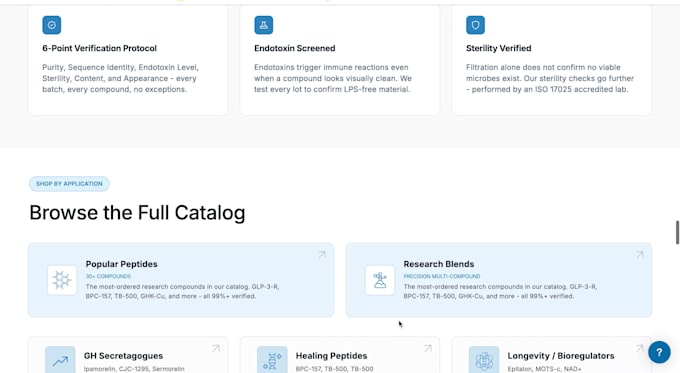680x373 pixels.
Task: Click the BPC-157, TB-500, TB-500 text
Action: click(334, 369)
